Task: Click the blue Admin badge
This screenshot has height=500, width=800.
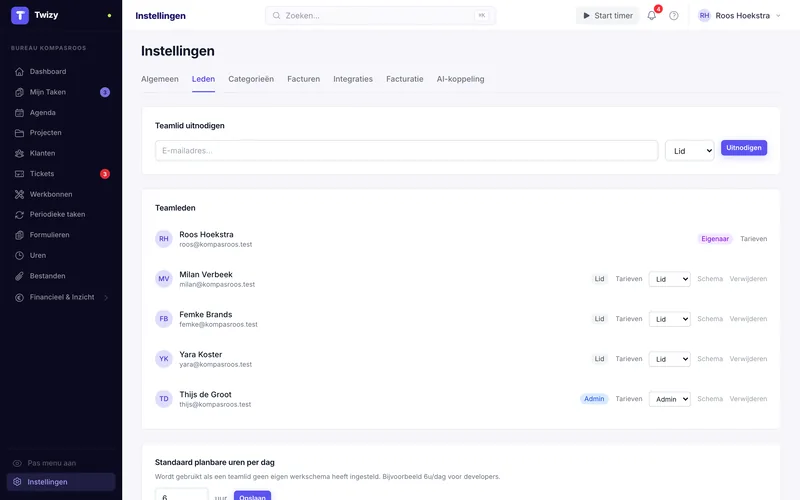Action: click(594, 399)
